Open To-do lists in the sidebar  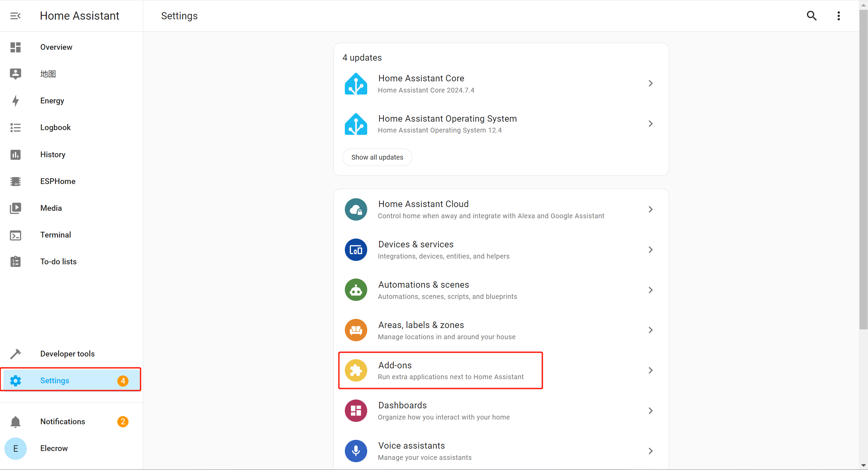click(71, 262)
